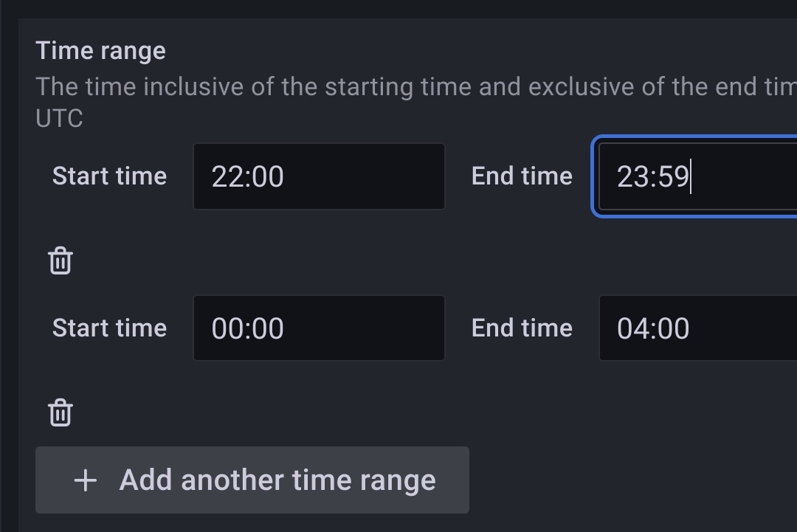Click the Time range heading
This screenshot has width=797, height=532.
[x=100, y=50]
